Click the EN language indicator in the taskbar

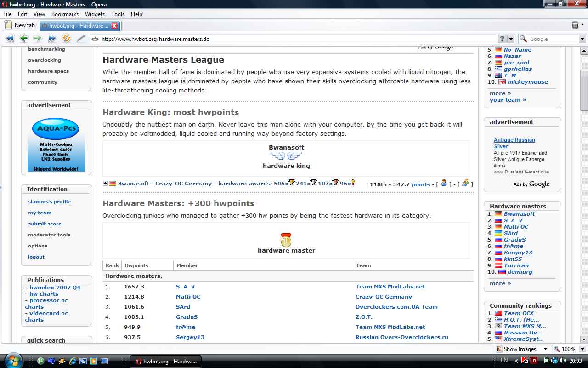504,361
